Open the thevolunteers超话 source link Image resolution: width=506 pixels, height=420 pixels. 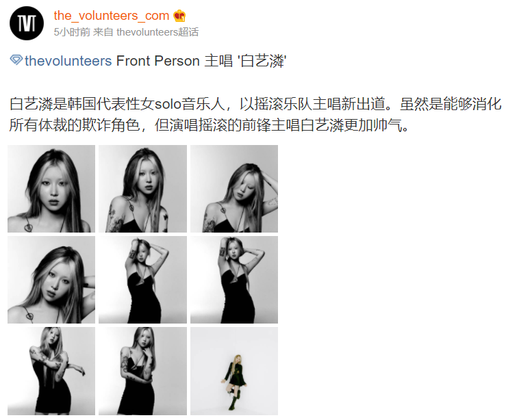point(157,32)
